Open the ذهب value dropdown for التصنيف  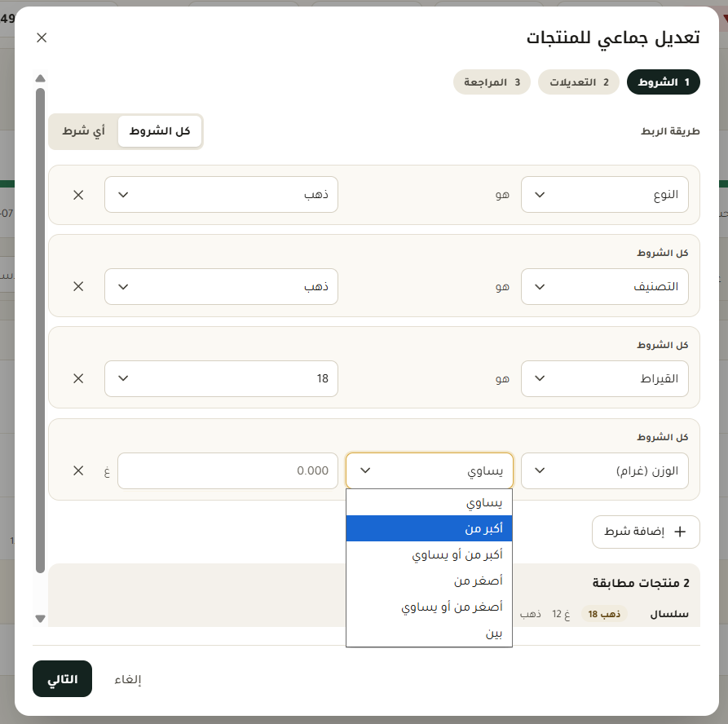221,286
